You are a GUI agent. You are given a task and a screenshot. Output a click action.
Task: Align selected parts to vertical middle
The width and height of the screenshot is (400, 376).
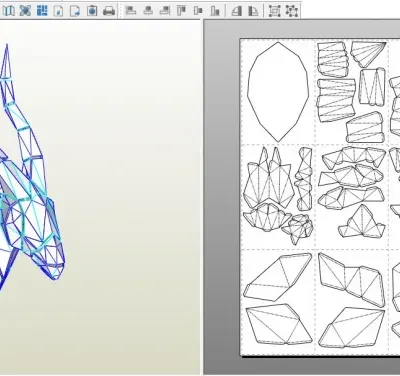[x=198, y=11]
